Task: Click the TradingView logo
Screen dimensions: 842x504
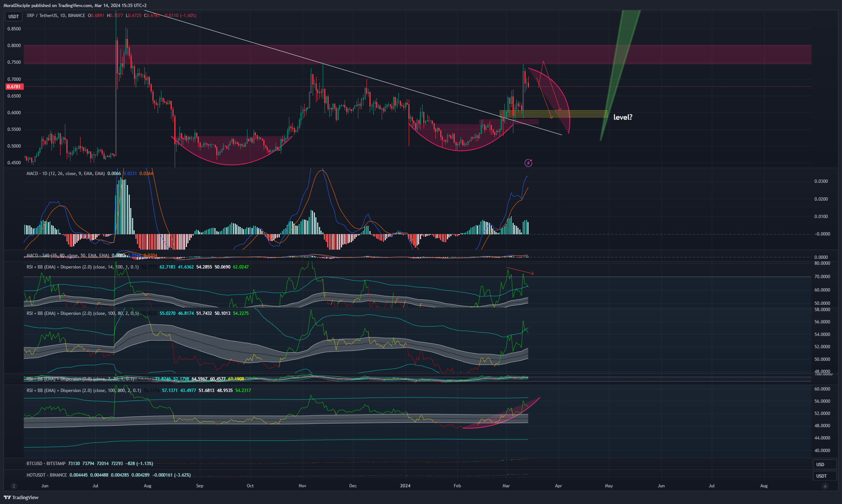Action: tap(21, 497)
